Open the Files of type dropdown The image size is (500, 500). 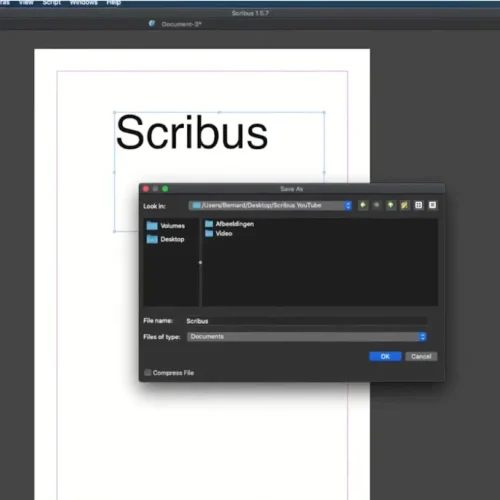(307, 337)
